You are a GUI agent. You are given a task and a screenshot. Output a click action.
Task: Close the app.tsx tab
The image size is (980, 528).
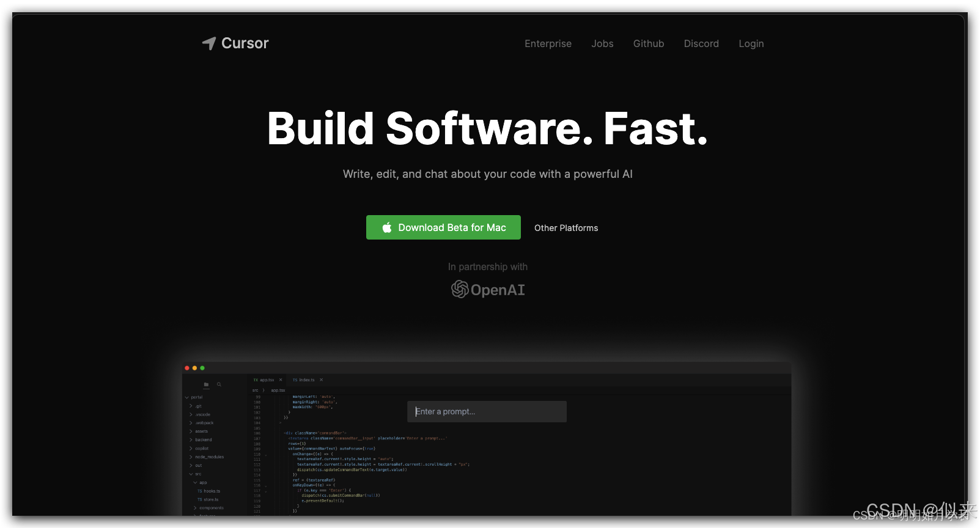pyautogui.click(x=281, y=380)
